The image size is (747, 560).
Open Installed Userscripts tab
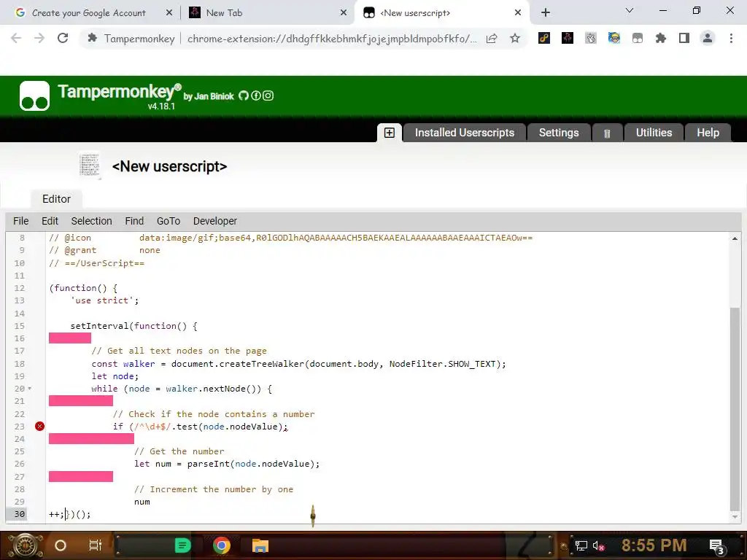(x=465, y=133)
